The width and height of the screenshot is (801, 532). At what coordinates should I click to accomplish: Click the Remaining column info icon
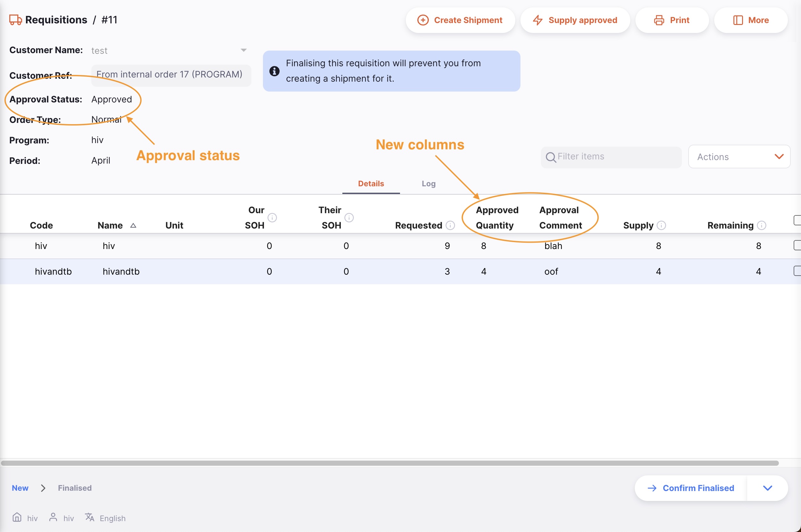point(762,225)
